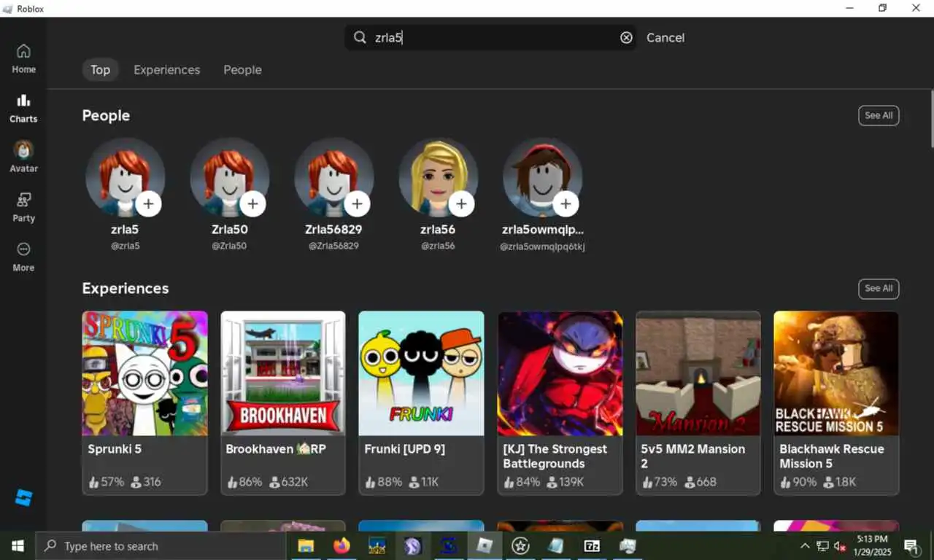
Task: Click the @zrla5 username text
Action: coord(126,246)
